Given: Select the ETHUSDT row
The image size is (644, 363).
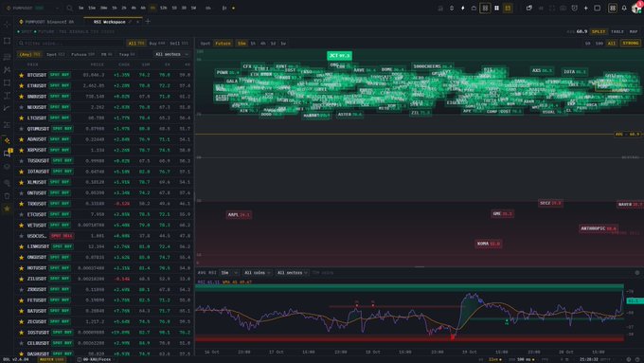Looking at the screenshot, I should pyautogui.click(x=104, y=86).
